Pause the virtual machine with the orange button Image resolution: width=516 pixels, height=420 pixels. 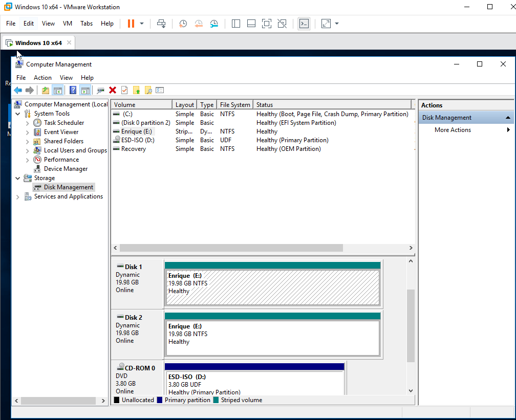pos(131,24)
